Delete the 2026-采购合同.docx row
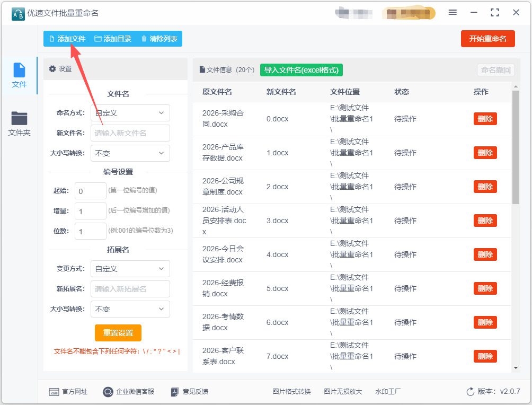This screenshot has height=405, width=532. pyautogui.click(x=485, y=119)
